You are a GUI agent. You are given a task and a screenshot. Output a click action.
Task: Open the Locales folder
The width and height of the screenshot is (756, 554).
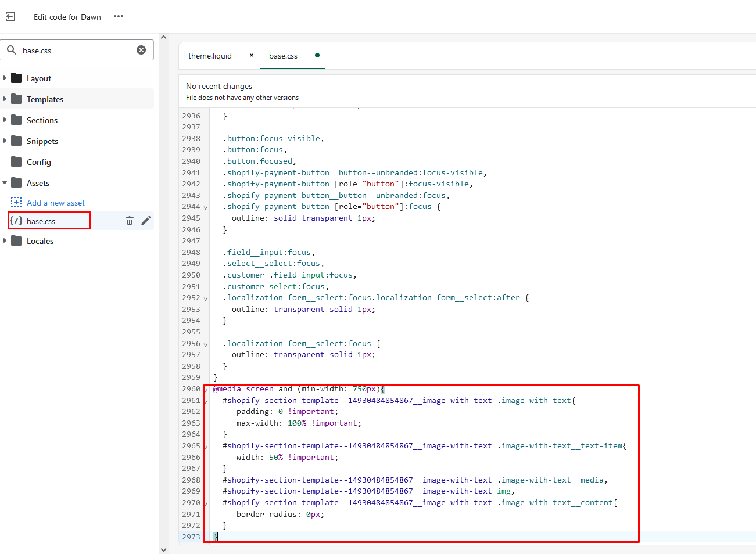pyautogui.click(x=40, y=241)
